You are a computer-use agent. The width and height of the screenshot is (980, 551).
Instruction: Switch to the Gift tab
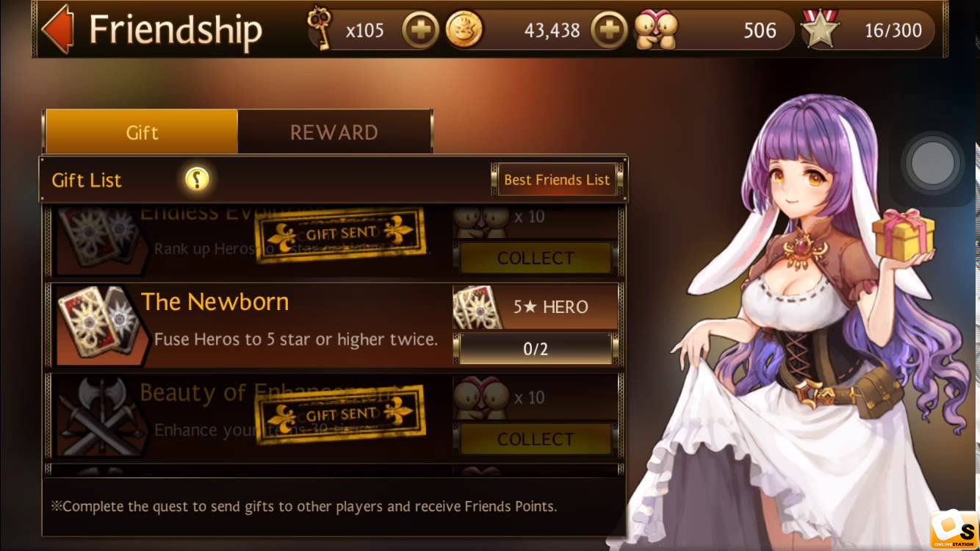pyautogui.click(x=142, y=132)
